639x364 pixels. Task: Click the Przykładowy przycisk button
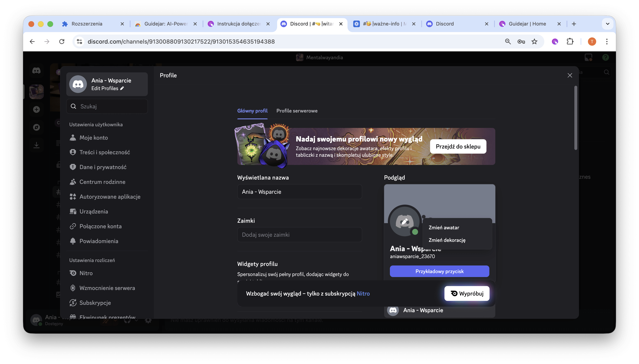(439, 271)
